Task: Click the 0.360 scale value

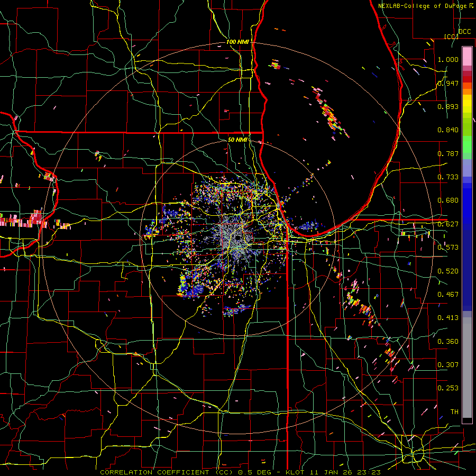Action: [448, 341]
